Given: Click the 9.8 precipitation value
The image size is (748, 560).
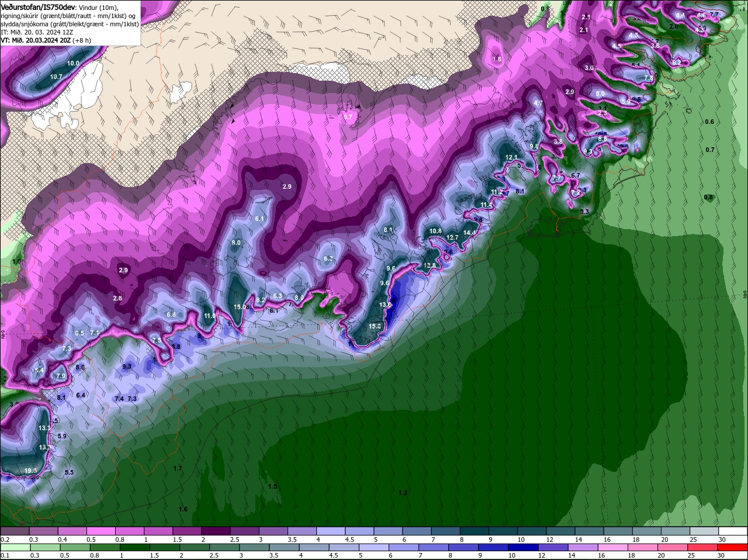Looking at the screenshot, I should tap(534, 146).
